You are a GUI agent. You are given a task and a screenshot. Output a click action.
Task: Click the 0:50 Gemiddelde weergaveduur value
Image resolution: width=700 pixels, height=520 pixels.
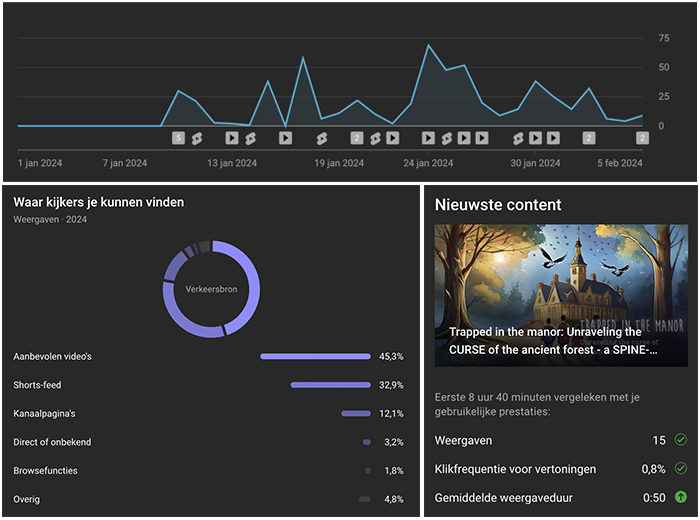(x=654, y=498)
